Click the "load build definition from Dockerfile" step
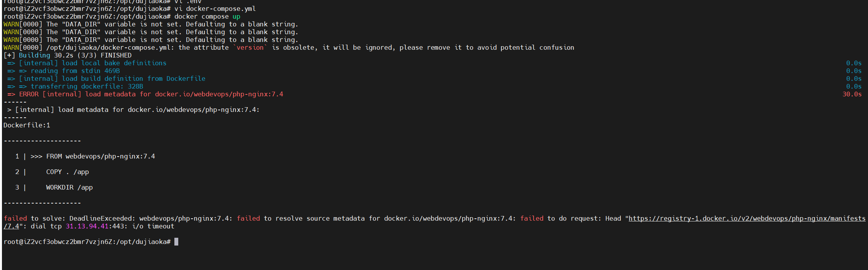This screenshot has height=270, width=868. click(133, 79)
